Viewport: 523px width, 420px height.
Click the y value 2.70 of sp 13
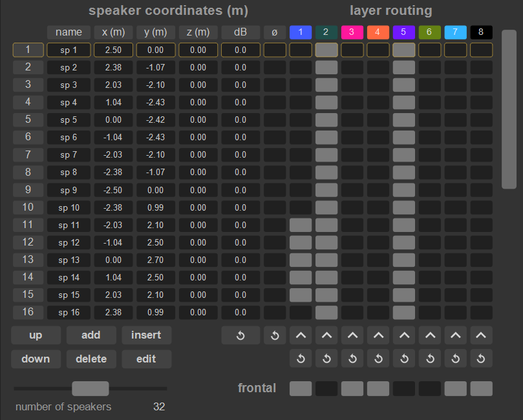tap(156, 260)
